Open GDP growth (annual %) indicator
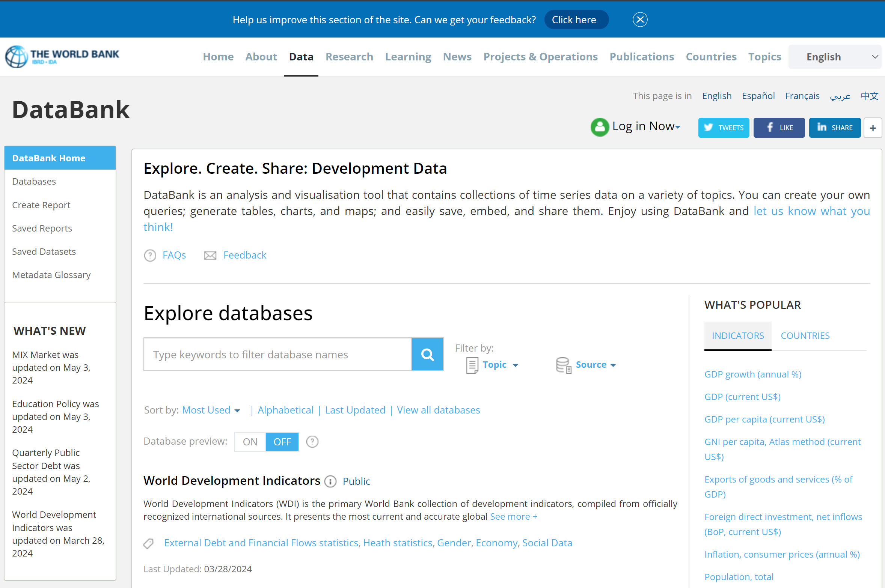 click(x=753, y=374)
